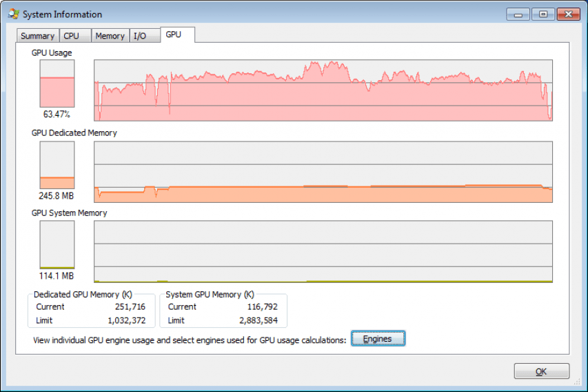Confirm with the OK button
The image size is (588, 392).
click(542, 371)
